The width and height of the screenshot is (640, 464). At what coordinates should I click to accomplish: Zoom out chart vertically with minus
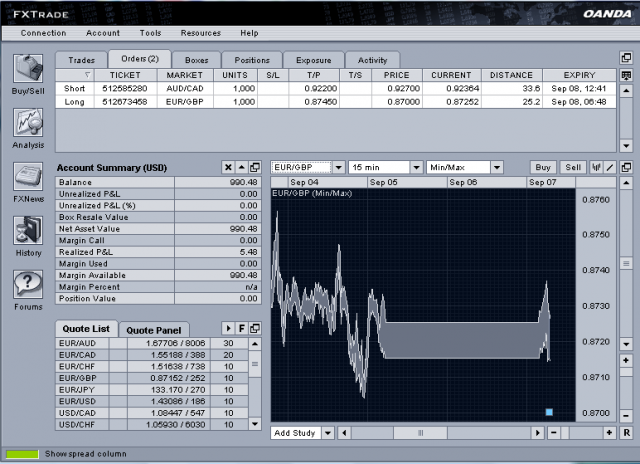626,416
